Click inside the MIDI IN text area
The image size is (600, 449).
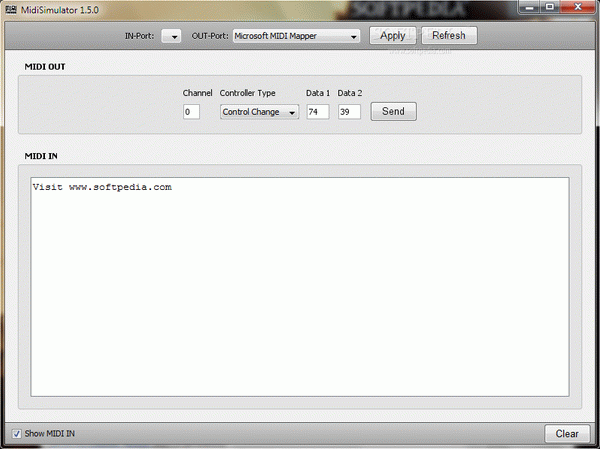(x=300, y=287)
